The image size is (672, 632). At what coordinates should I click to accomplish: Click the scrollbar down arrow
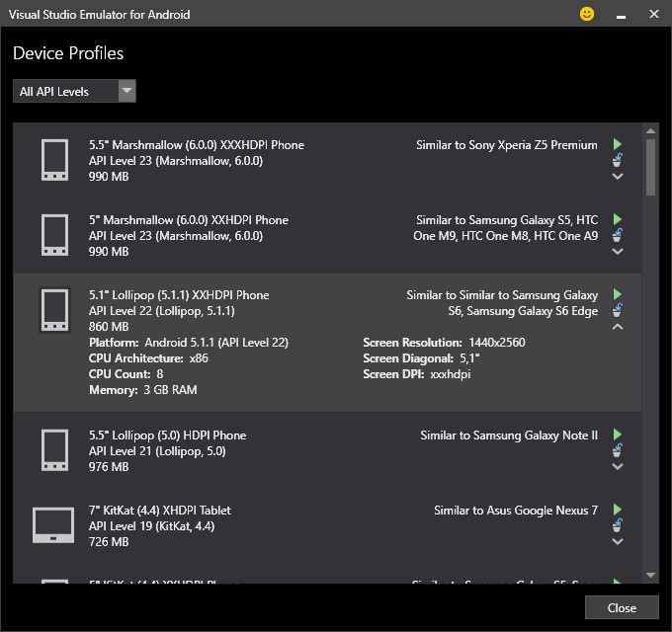pyautogui.click(x=650, y=575)
